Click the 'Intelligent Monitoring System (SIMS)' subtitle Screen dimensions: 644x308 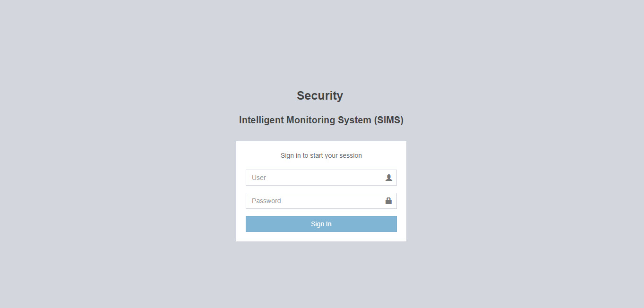(x=321, y=120)
